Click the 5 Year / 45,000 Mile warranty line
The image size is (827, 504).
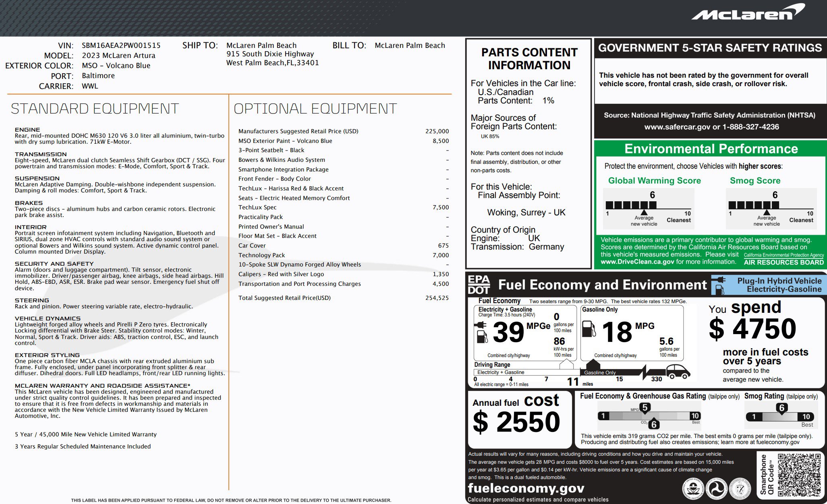coord(86,434)
